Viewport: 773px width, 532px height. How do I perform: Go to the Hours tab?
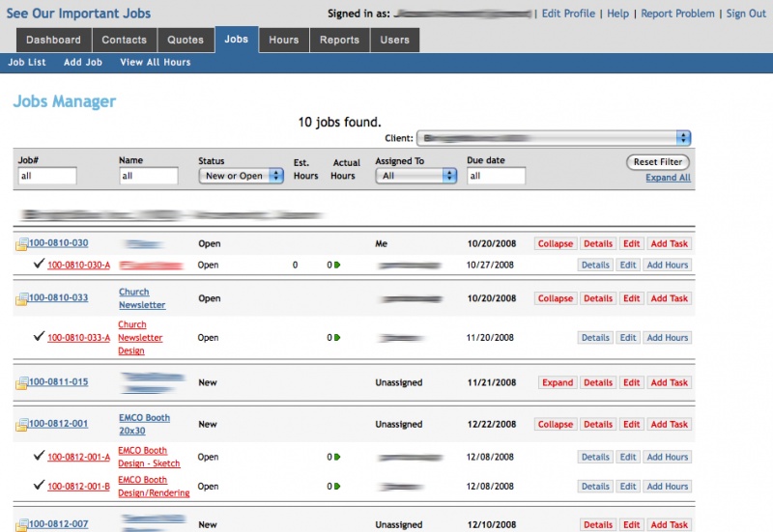click(x=284, y=40)
